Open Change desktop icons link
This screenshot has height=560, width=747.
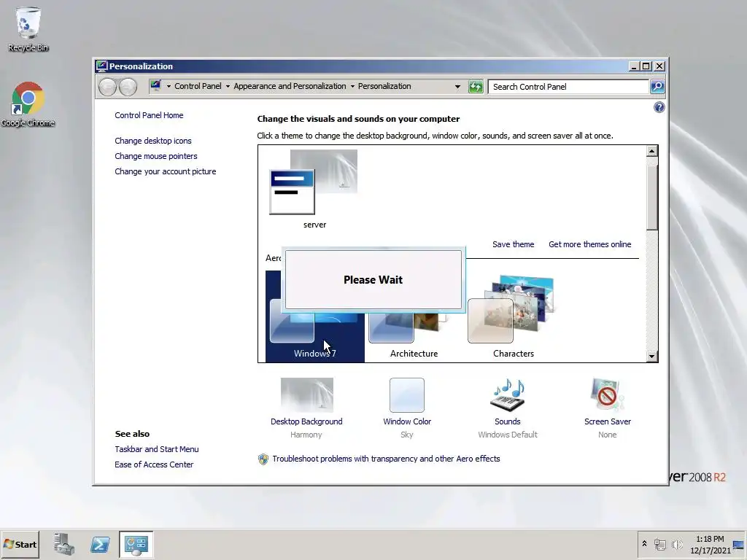point(153,141)
